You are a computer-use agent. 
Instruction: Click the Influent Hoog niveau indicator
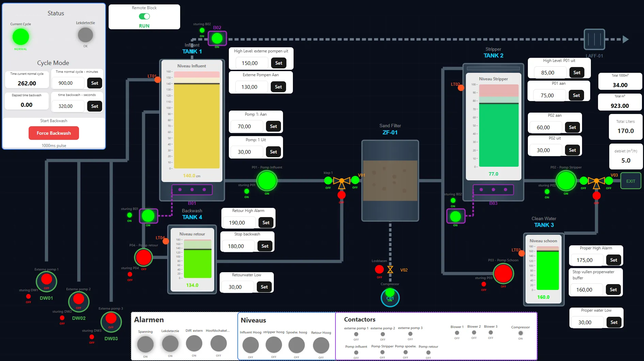(x=251, y=345)
